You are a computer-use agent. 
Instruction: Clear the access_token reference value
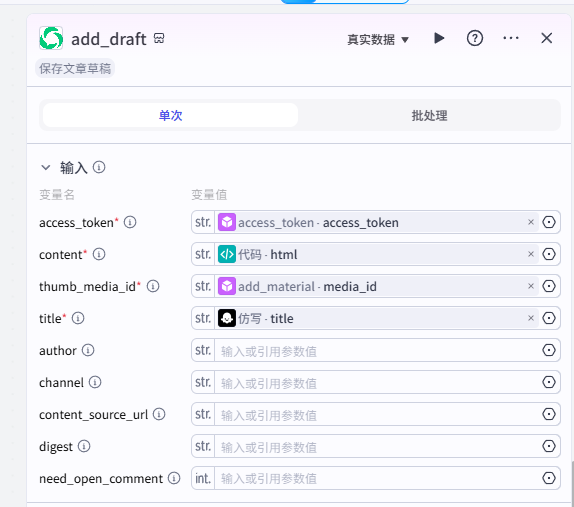531,222
